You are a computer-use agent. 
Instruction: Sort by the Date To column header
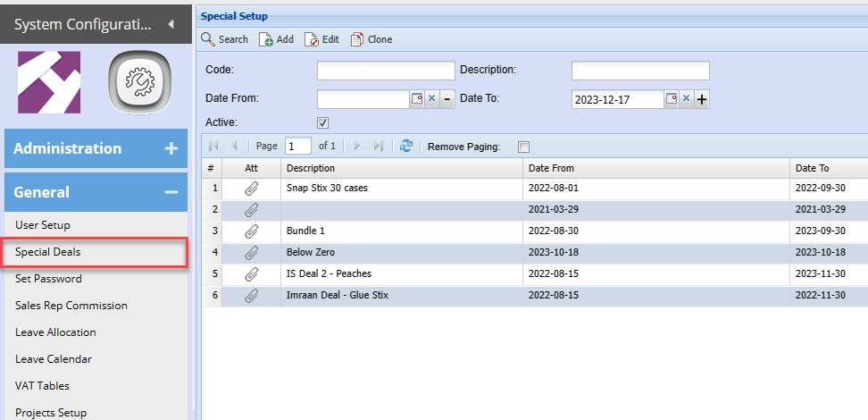point(829,168)
